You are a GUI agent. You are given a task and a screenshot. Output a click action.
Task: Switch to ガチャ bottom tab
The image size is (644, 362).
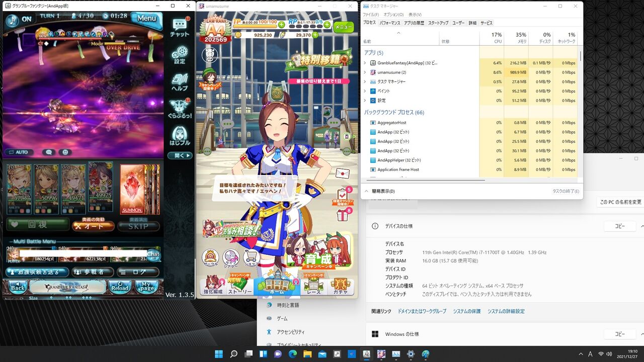coord(341,286)
